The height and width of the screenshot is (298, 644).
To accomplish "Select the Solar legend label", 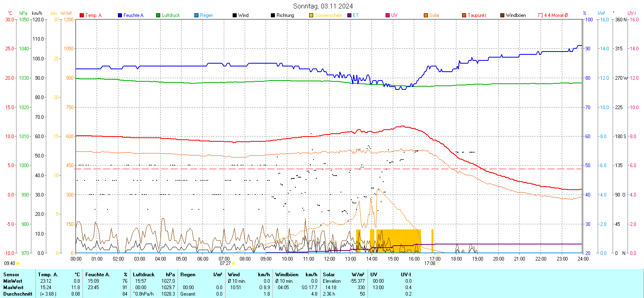I will pyautogui.click(x=434, y=15).
